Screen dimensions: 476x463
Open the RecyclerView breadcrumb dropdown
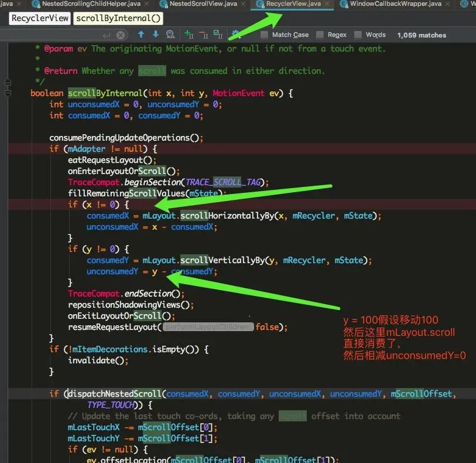point(39,18)
